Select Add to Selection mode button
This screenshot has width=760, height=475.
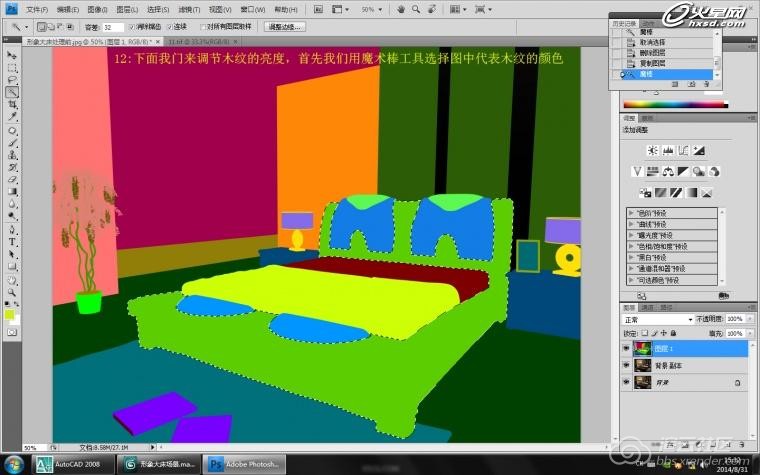[x=50, y=27]
